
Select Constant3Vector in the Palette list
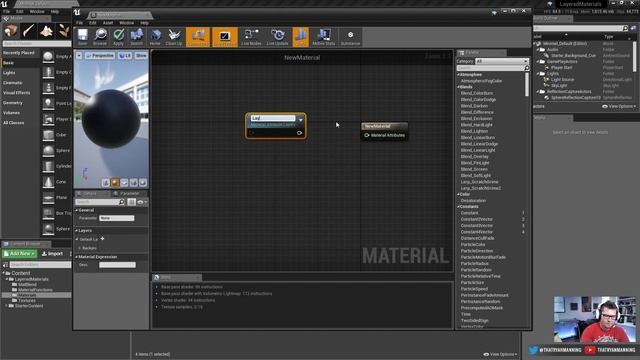tap(477, 225)
